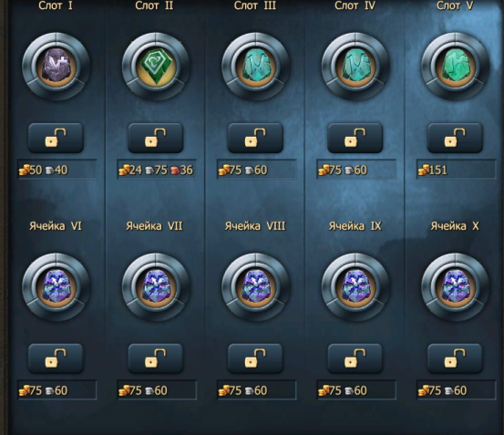Toggle the padlock button under Ячейка IX
The height and width of the screenshot is (435, 504).
click(x=355, y=358)
